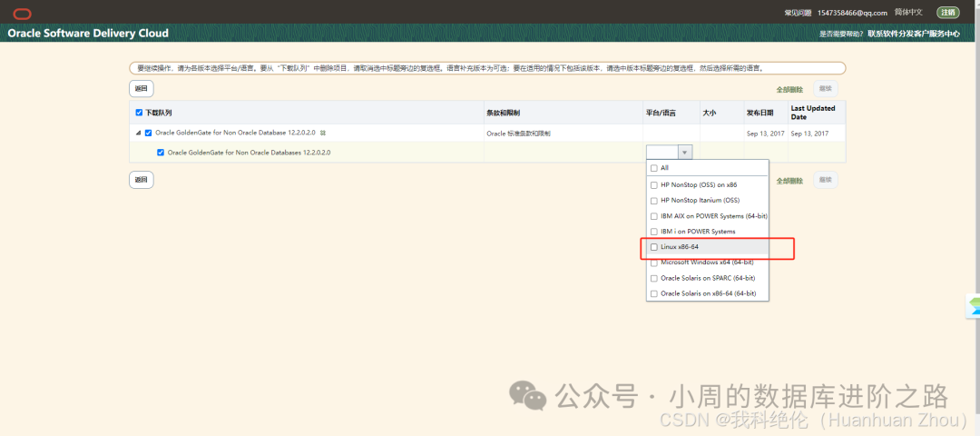Click the top 全部删除 link

point(789,89)
